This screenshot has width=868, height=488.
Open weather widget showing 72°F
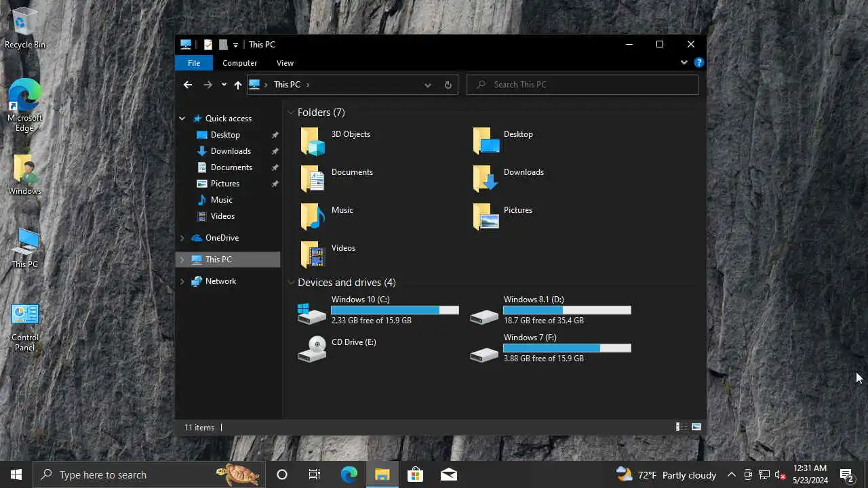tap(666, 474)
